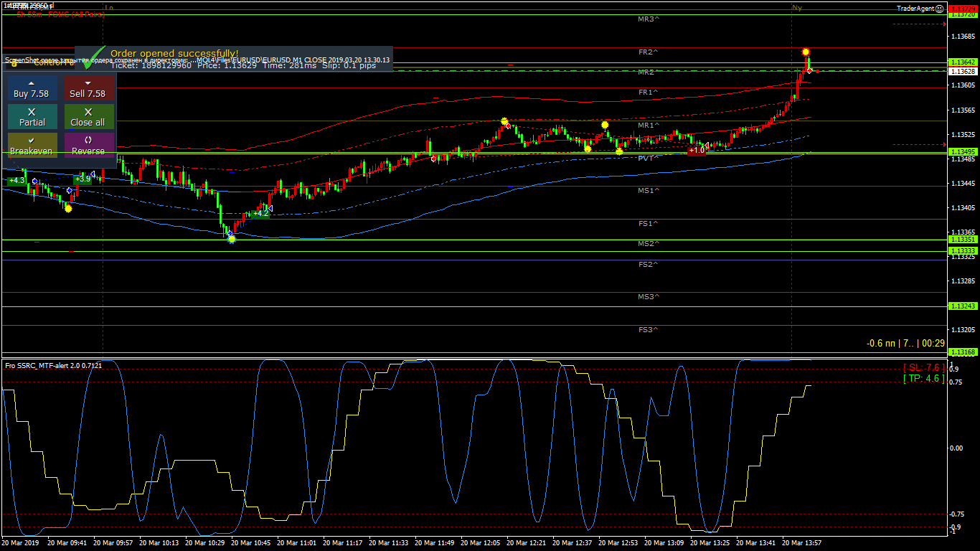Click the FR1^ pivot level label
Screen dimensions: 980x551
coord(649,93)
